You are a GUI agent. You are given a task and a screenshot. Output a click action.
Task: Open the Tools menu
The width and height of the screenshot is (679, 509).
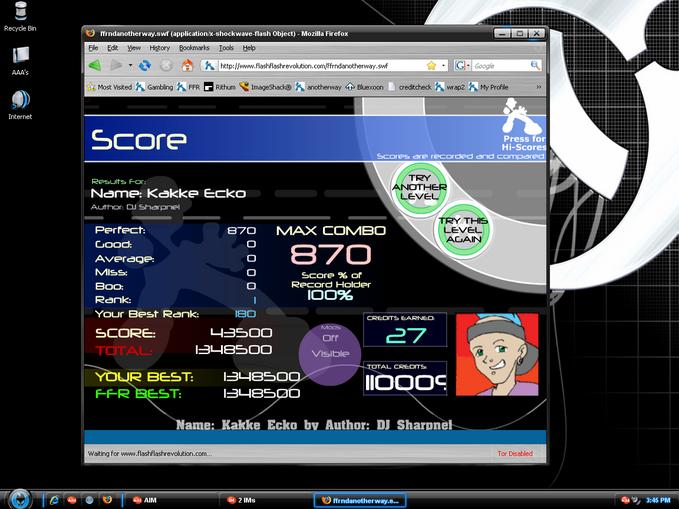tap(226, 48)
